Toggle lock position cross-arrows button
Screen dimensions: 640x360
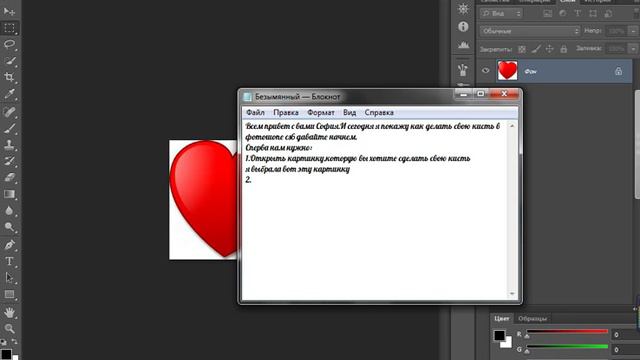coord(549,49)
